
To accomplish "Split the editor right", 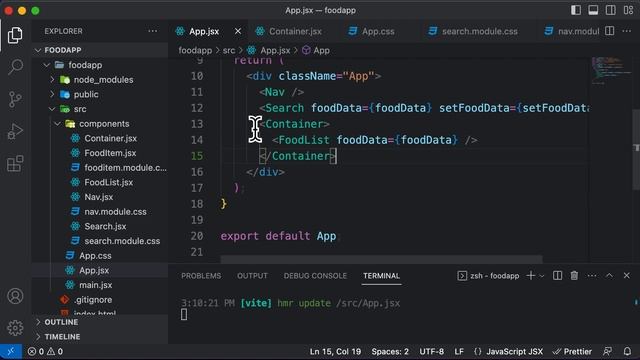I will [x=609, y=31].
